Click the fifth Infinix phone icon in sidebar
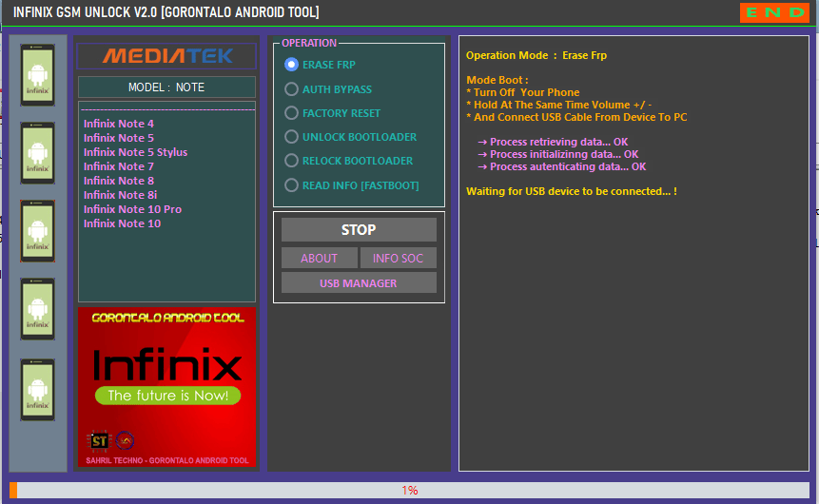Viewport: 819px width, 504px height. click(38, 390)
